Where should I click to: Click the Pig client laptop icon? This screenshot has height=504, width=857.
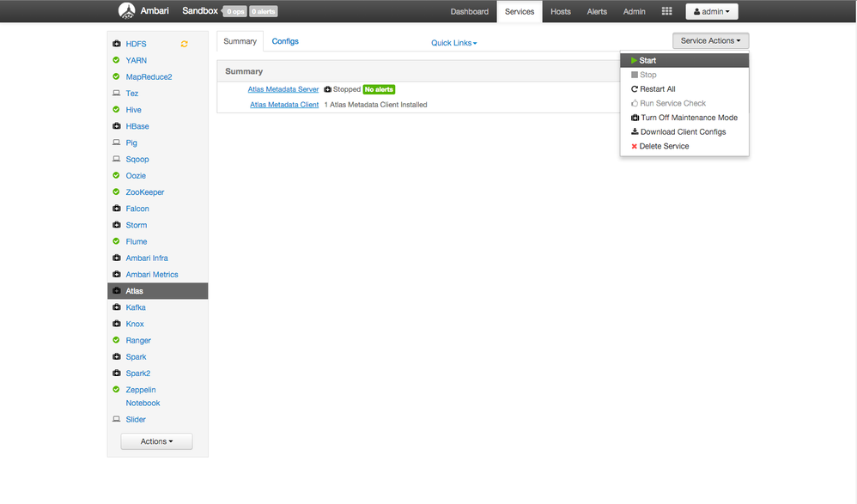coord(117,143)
